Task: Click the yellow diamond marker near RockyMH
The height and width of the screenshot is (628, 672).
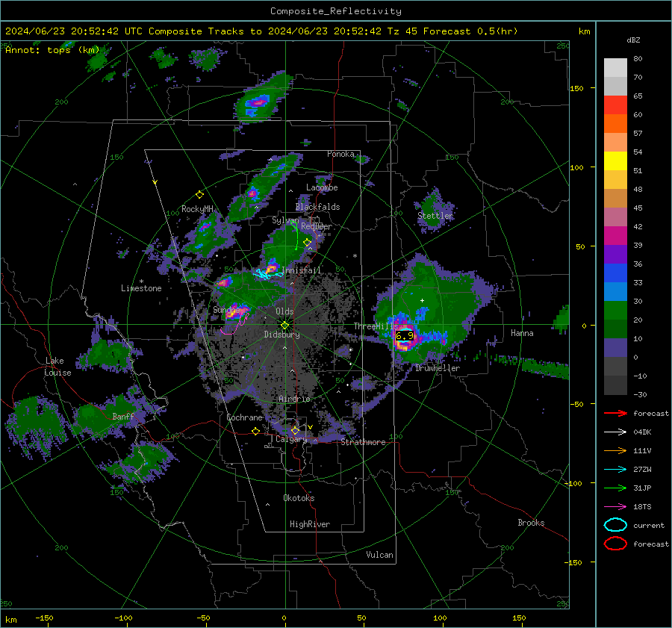Action: [199, 195]
